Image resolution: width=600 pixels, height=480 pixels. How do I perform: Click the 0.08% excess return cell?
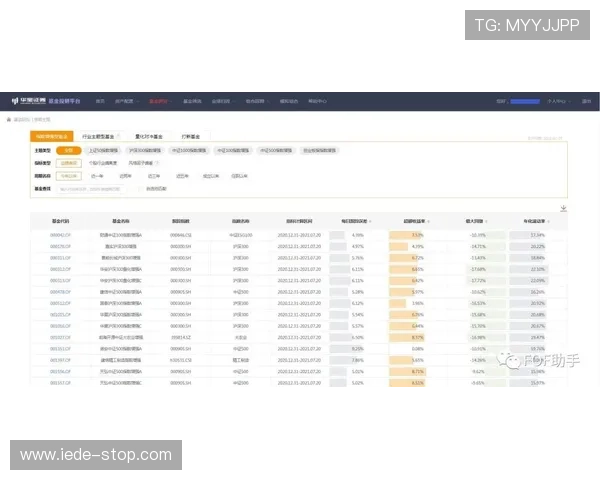(417, 349)
